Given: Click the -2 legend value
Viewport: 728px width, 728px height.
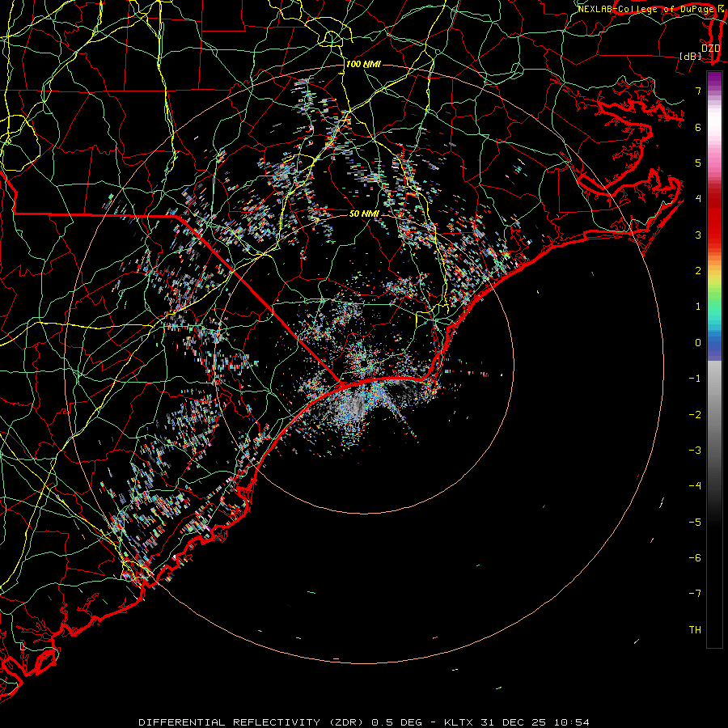Looking at the screenshot, I should 695,415.
